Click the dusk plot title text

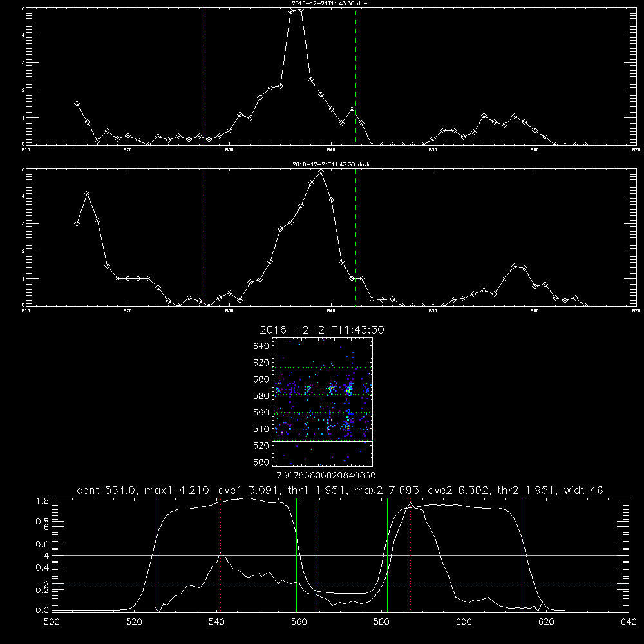point(331,164)
